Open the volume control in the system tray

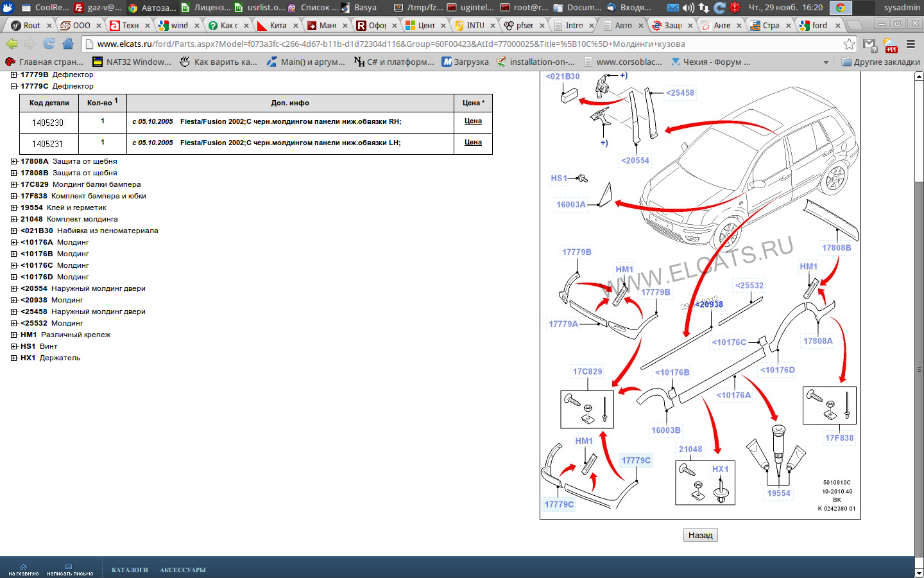click(x=688, y=8)
